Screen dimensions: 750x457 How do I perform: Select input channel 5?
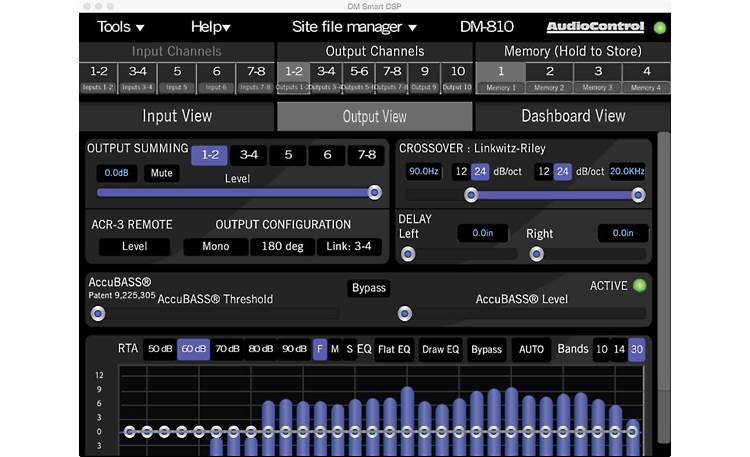(177, 78)
